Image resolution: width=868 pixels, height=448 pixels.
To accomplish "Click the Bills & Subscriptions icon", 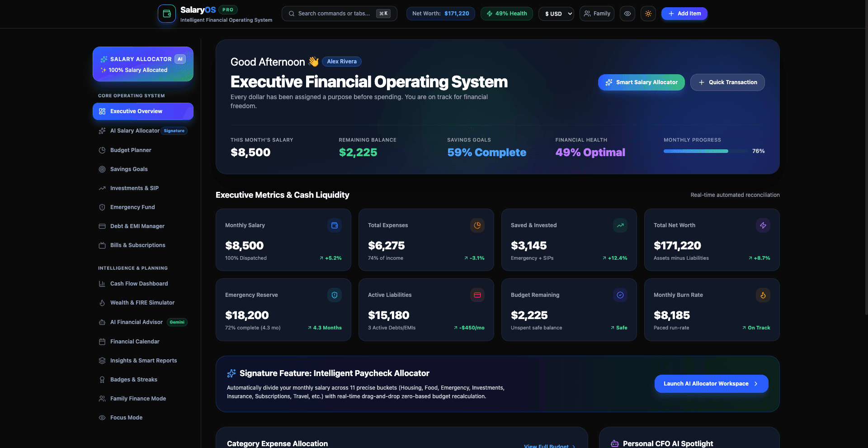I will pos(102,245).
